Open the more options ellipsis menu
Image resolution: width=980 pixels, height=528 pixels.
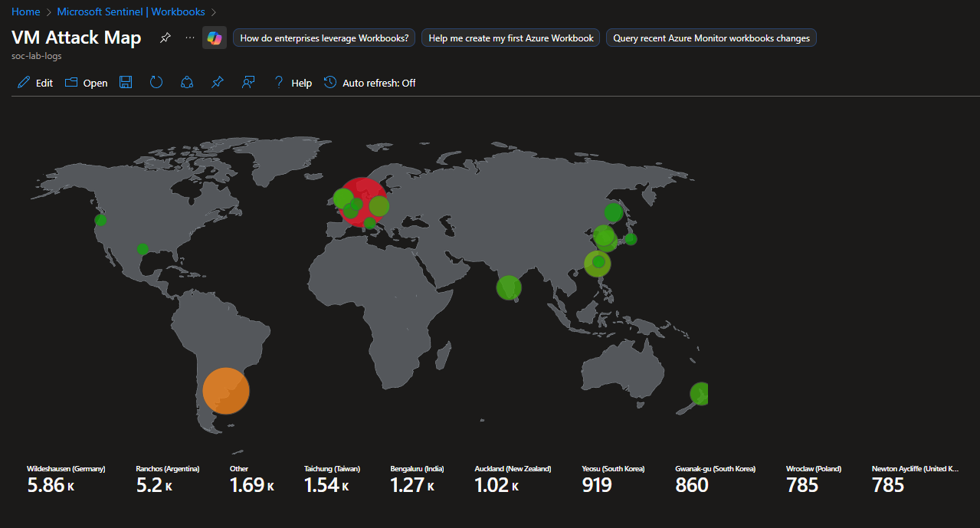coord(190,38)
